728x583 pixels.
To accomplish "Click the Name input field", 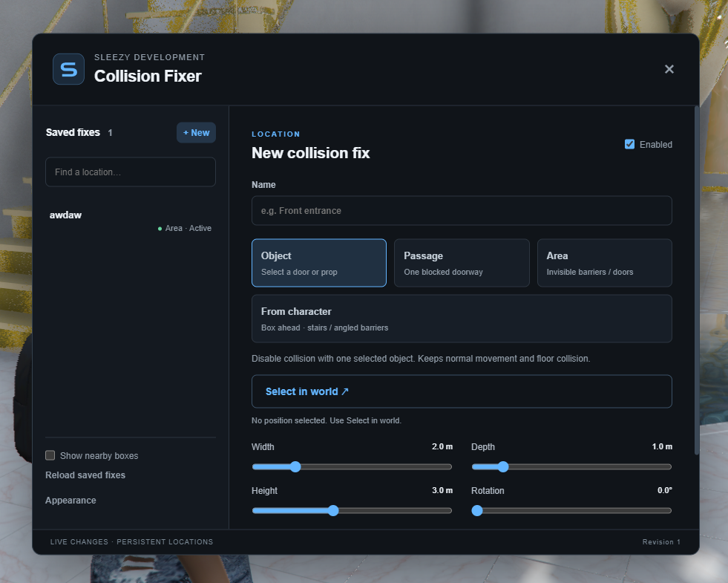I will pyautogui.click(x=462, y=210).
